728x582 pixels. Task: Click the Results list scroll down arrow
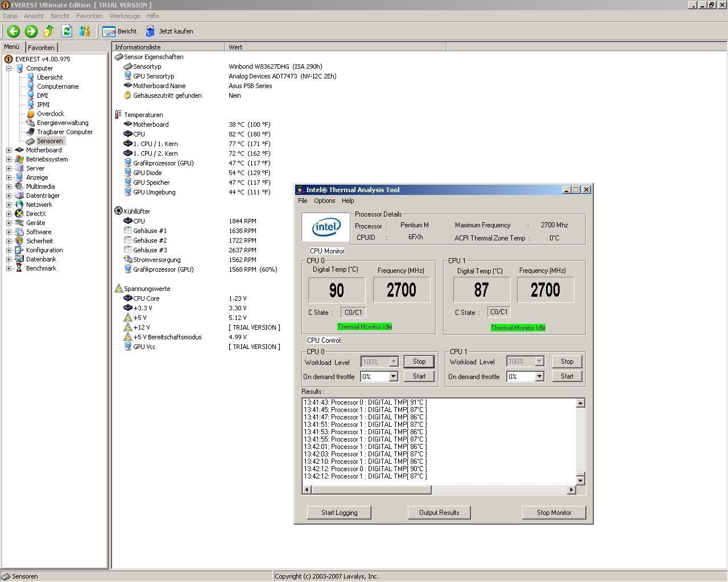tap(580, 480)
